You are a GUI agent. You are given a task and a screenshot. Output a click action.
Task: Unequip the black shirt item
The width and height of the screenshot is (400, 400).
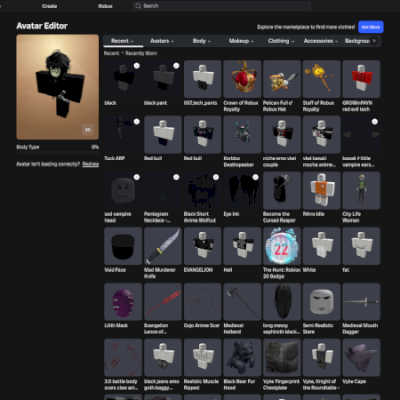(x=123, y=79)
